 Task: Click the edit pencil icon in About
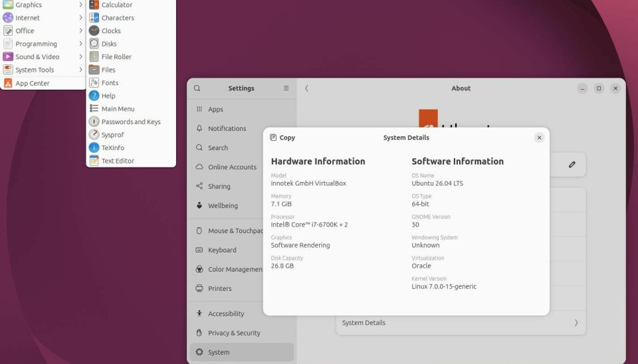(572, 165)
